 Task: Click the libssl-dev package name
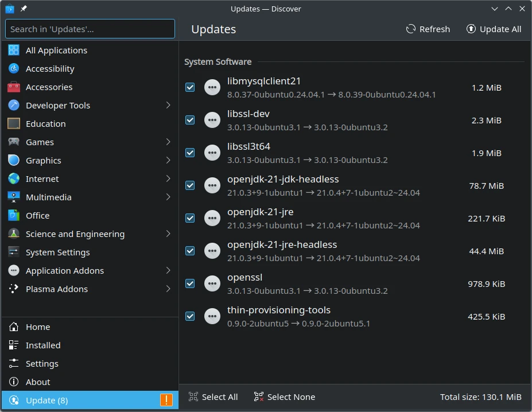248,114
